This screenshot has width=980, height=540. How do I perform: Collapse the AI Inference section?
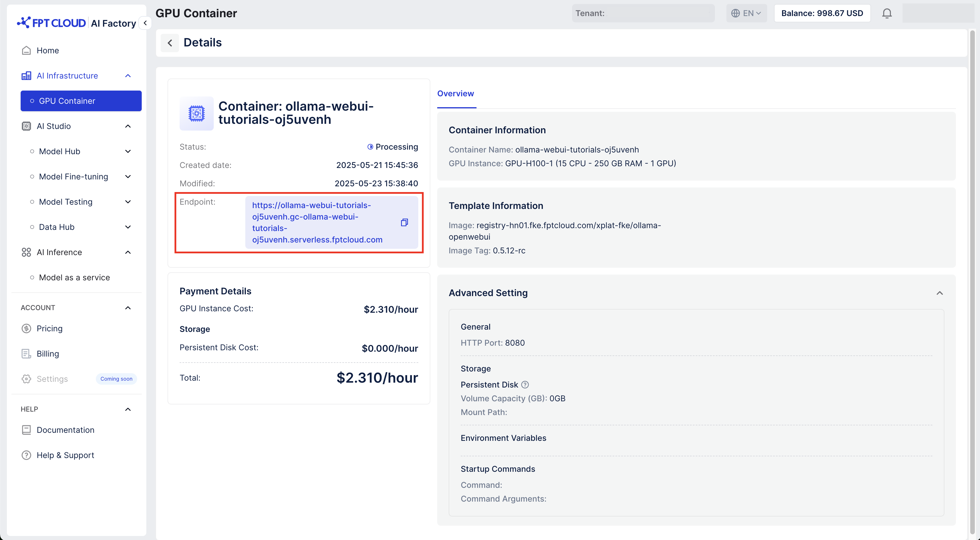128,252
